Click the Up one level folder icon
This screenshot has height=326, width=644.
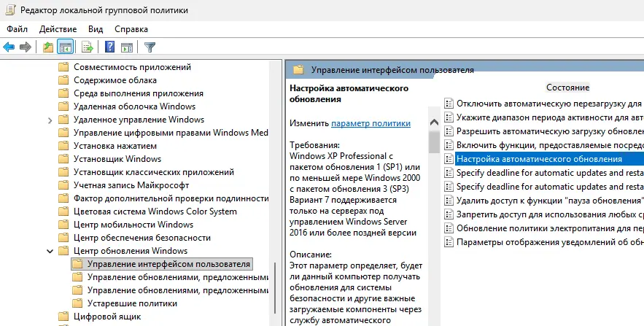click(x=48, y=47)
